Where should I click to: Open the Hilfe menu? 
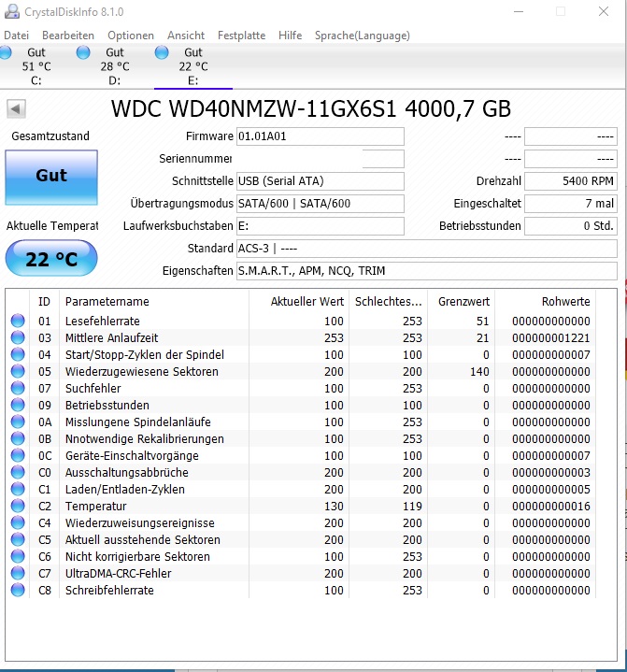pyautogui.click(x=291, y=36)
